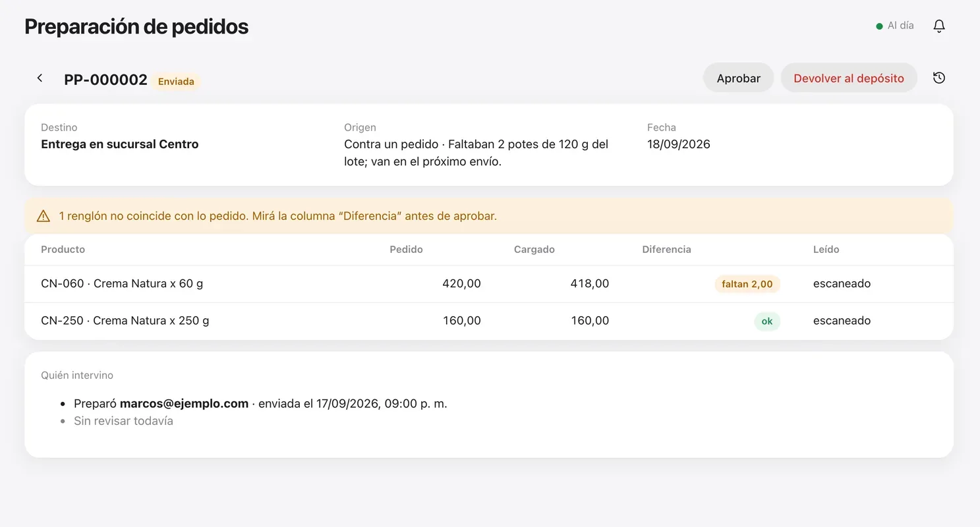Click the "1 renglón no coincide" warning message
This screenshot has height=527, width=980.
tap(277, 216)
